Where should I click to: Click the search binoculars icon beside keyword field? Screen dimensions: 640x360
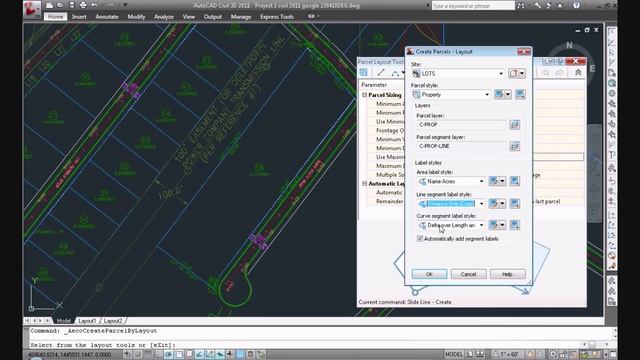point(521,5)
